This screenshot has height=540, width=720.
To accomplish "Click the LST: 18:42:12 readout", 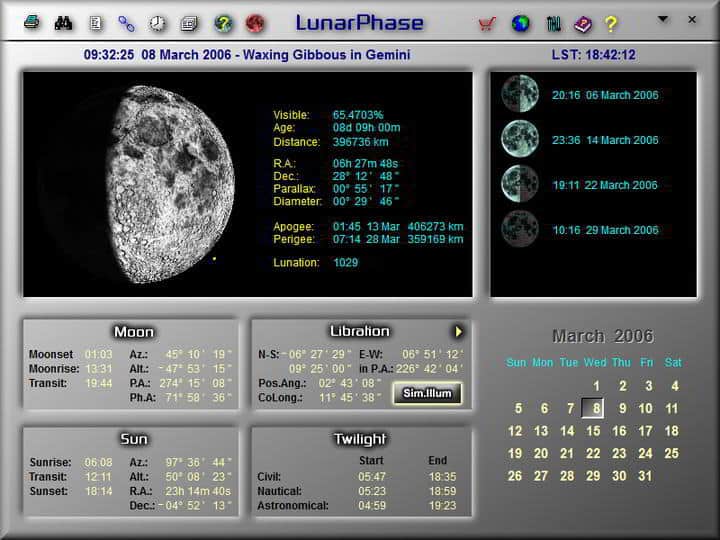I will (x=594, y=55).
